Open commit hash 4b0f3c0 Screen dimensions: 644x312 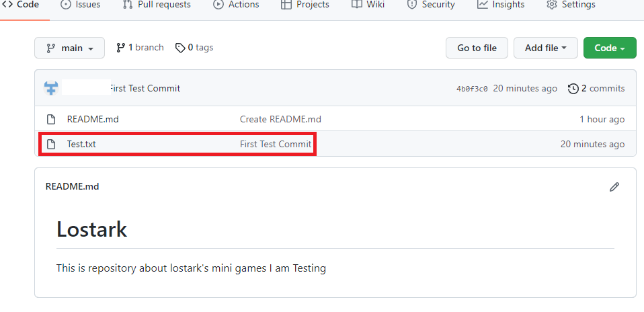(x=472, y=89)
